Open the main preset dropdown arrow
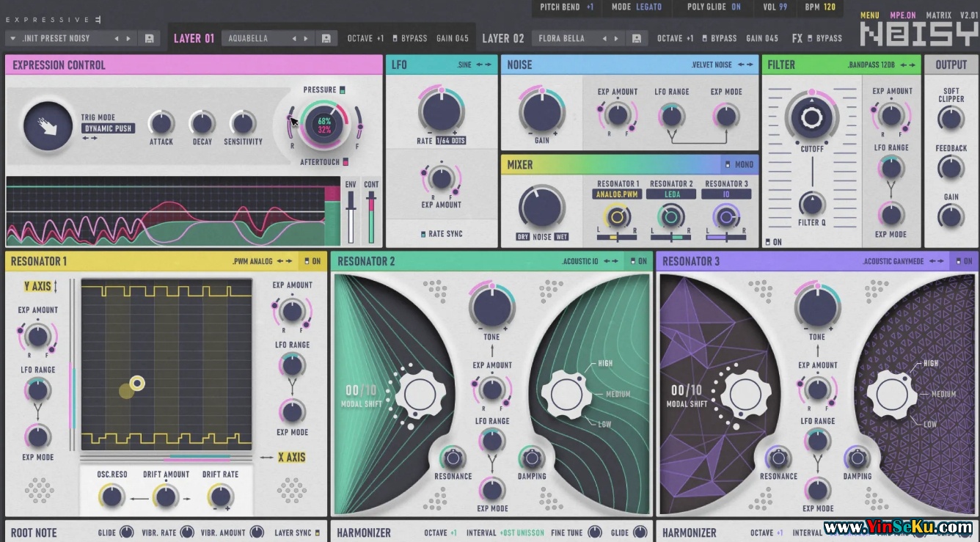 click(12, 38)
